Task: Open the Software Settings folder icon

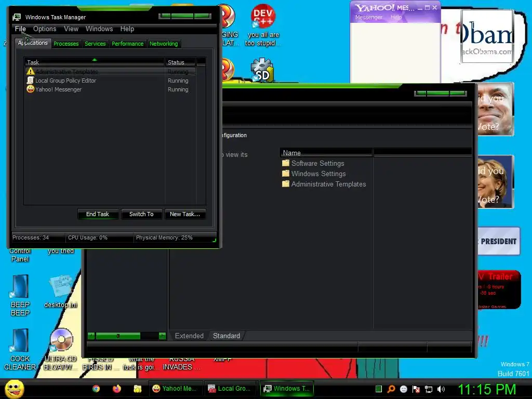Action: click(286, 163)
